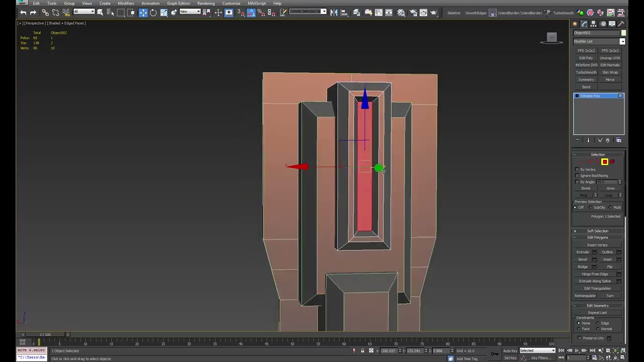Toggle the Percent Snap button
The width and height of the screenshot is (644, 362).
(x=261, y=13)
